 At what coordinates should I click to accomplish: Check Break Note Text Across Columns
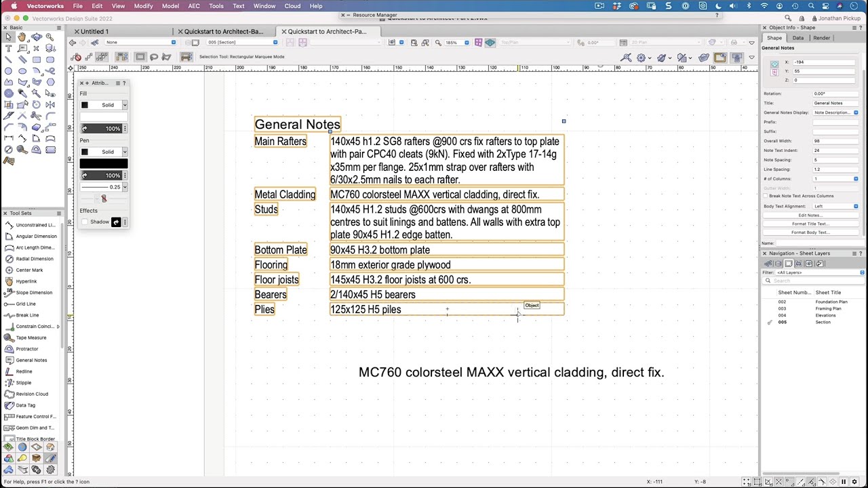coord(766,196)
